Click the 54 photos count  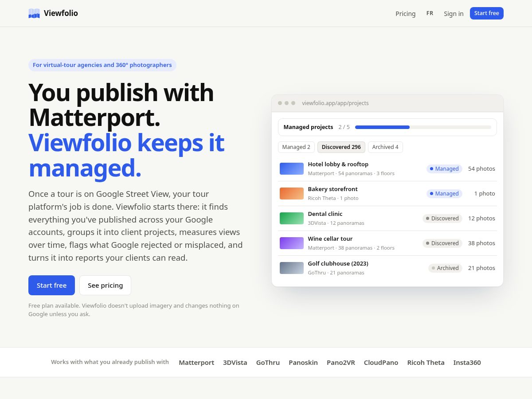[x=481, y=169]
